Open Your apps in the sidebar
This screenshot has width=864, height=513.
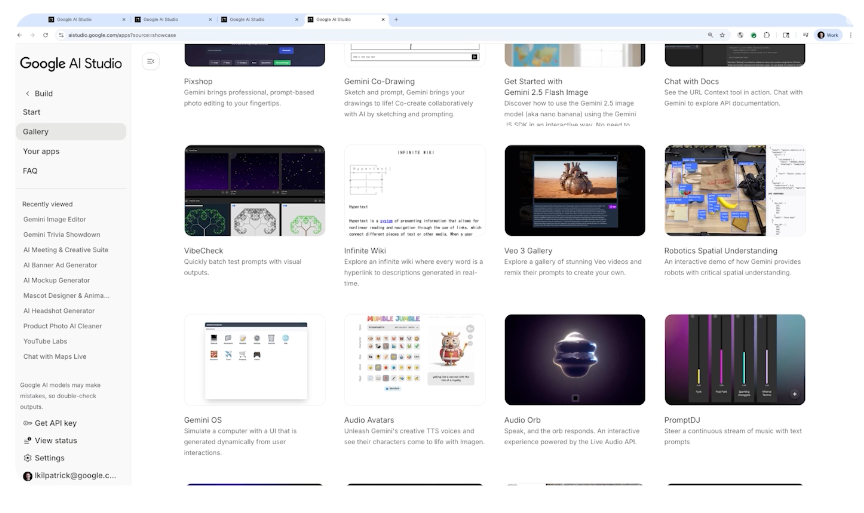tap(41, 151)
